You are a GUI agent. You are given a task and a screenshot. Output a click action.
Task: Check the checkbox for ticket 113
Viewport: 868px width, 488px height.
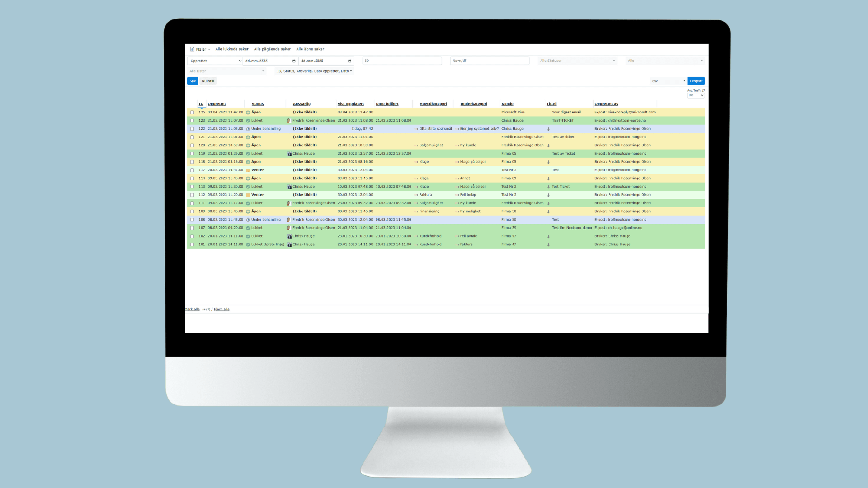(x=192, y=187)
